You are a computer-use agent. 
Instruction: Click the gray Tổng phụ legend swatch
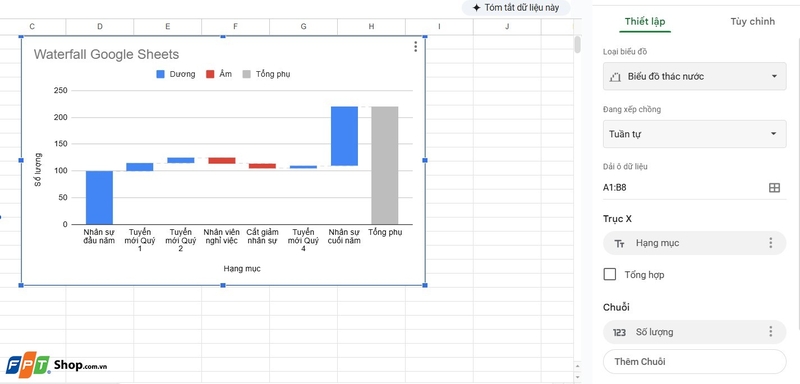(x=246, y=74)
